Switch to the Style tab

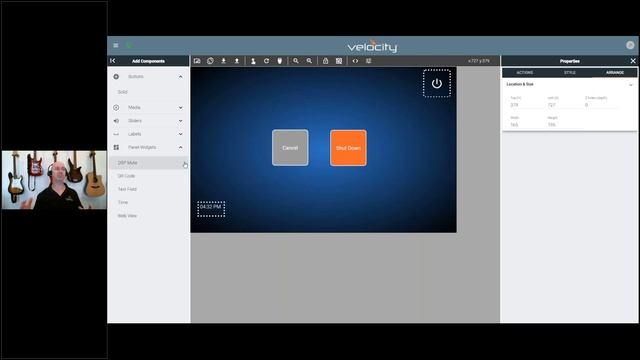pos(570,73)
